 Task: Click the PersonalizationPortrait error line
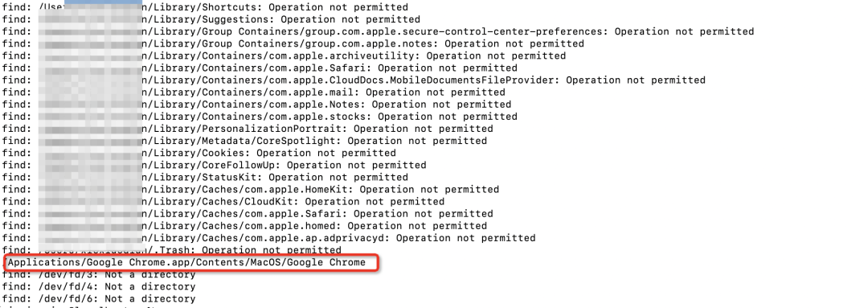tap(248, 129)
